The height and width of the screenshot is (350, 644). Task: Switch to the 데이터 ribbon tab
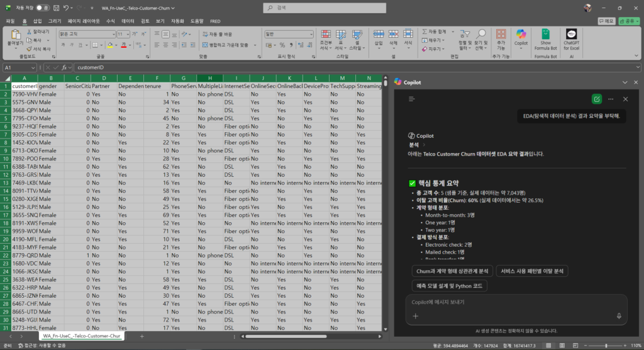128,21
